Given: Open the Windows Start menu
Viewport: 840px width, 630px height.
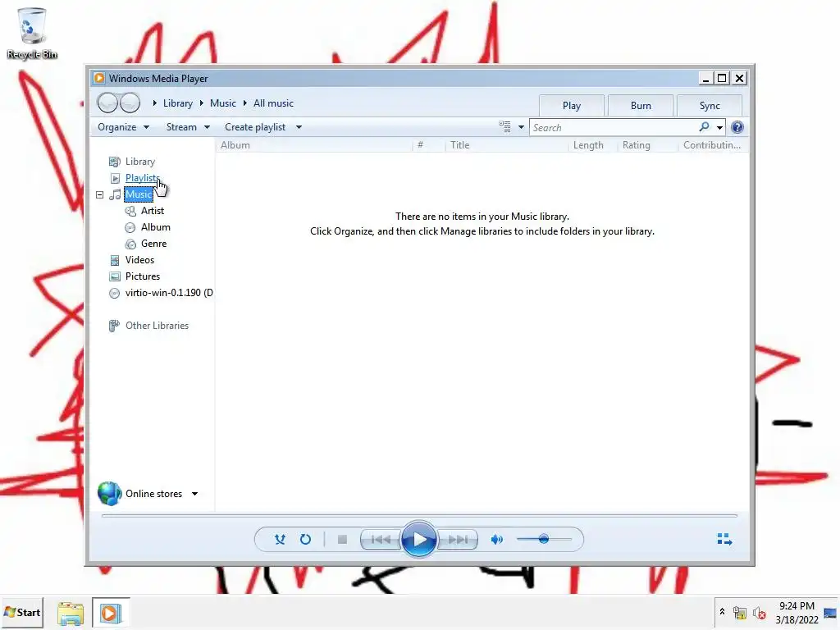Looking at the screenshot, I should coord(22,612).
